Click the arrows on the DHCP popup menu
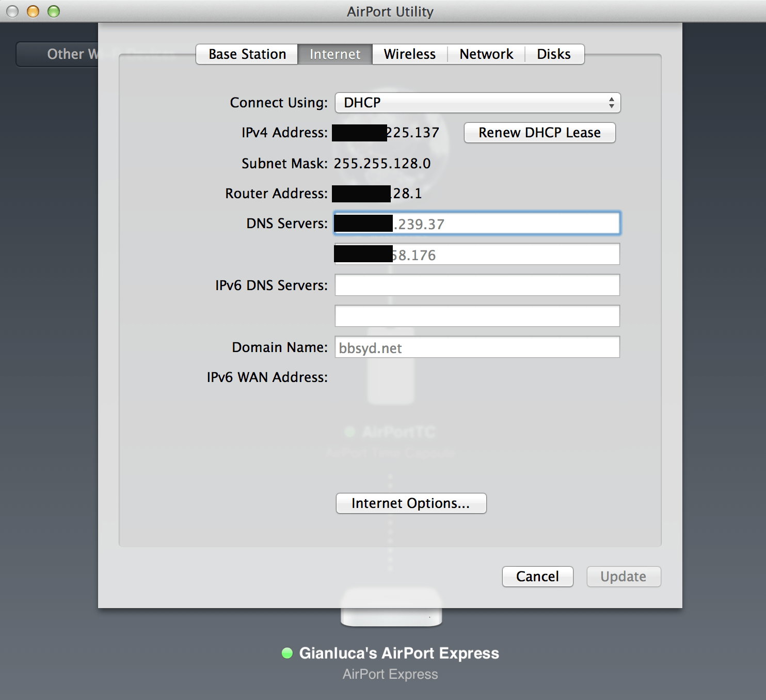 [x=611, y=103]
